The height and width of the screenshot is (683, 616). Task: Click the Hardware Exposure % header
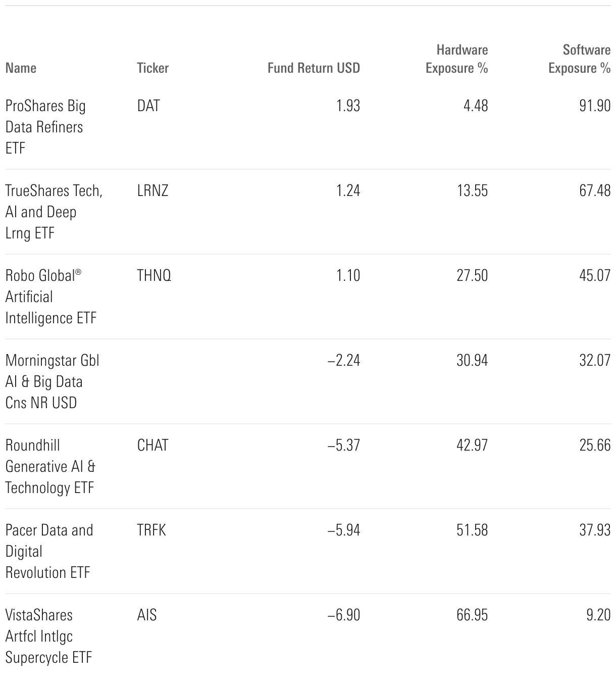[457, 59]
